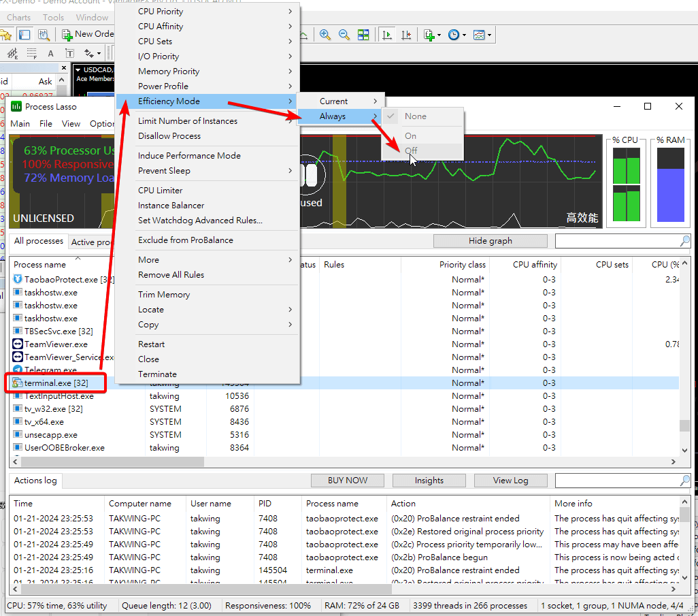The height and width of the screenshot is (616, 698).
Task: Click the TaobaoProtect.exe shield icon
Action: [18, 279]
